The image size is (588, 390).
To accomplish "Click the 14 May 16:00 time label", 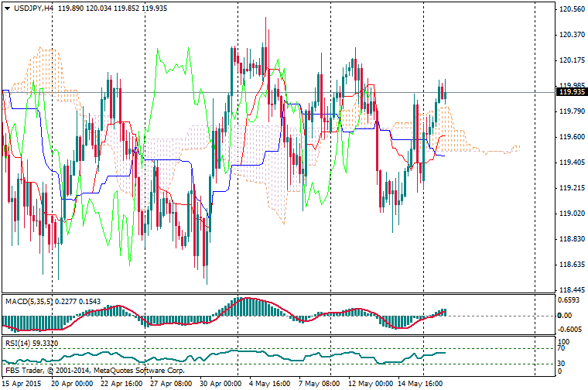I will pyautogui.click(x=420, y=384).
